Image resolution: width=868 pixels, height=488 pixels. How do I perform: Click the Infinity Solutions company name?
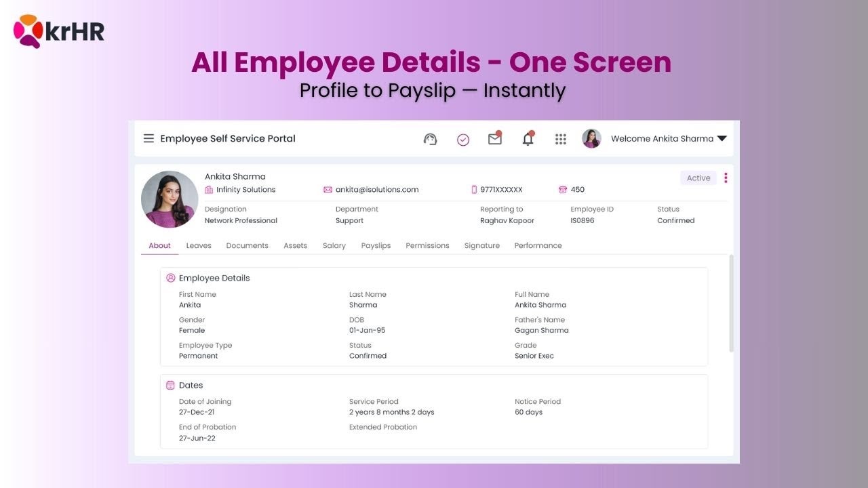[246, 190]
